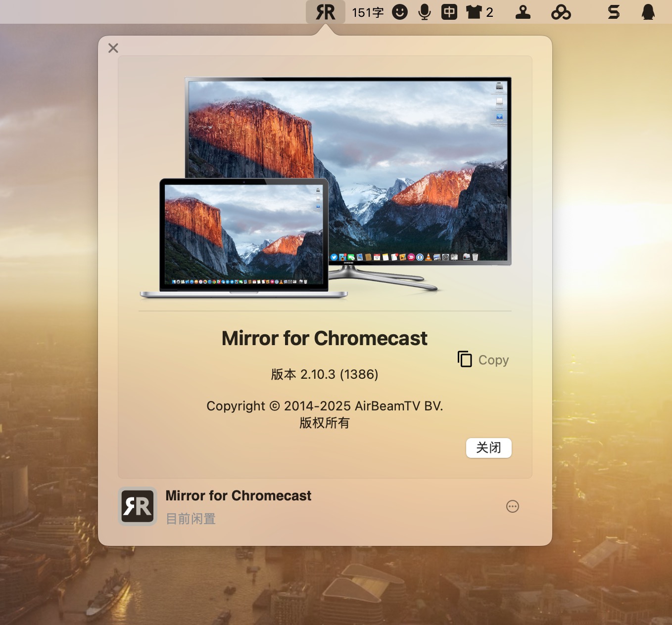Image resolution: width=672 pixels, height=625 pixels.
Task: Close the popover with the X icon
Action: click(113, 48)
